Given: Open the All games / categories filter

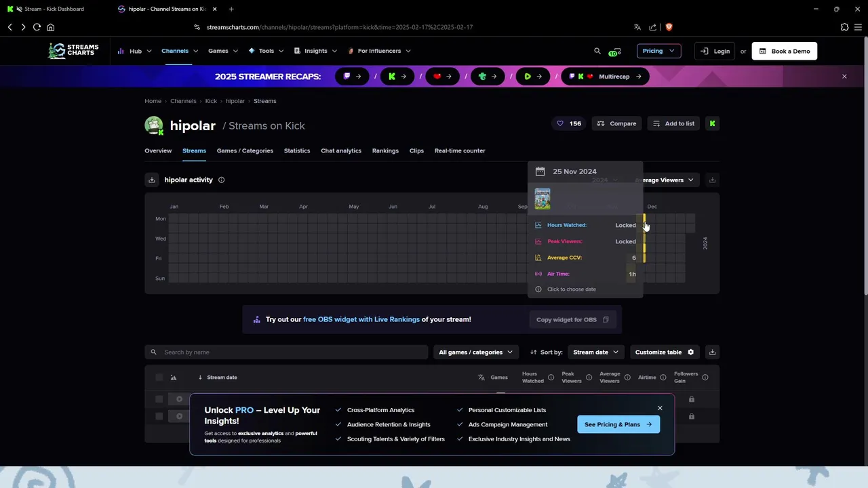Looking at the screenshot, I should (x=475, y=352).
